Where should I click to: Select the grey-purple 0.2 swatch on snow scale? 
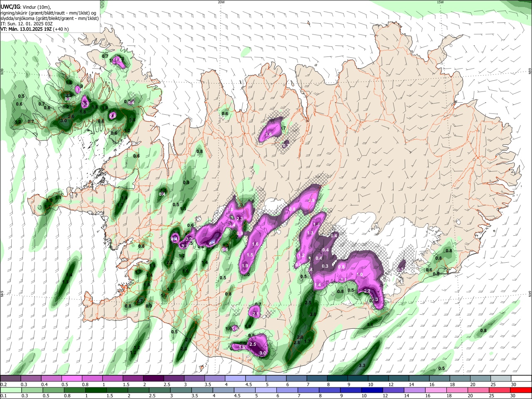(x=10, y=378)
